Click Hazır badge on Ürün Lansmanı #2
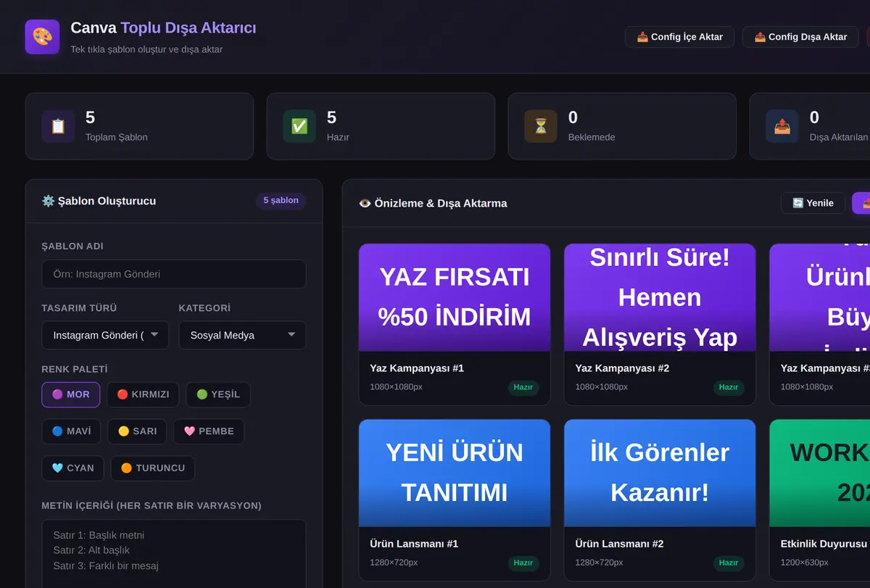Screen dimensions: 870x588 pos(728,563)
